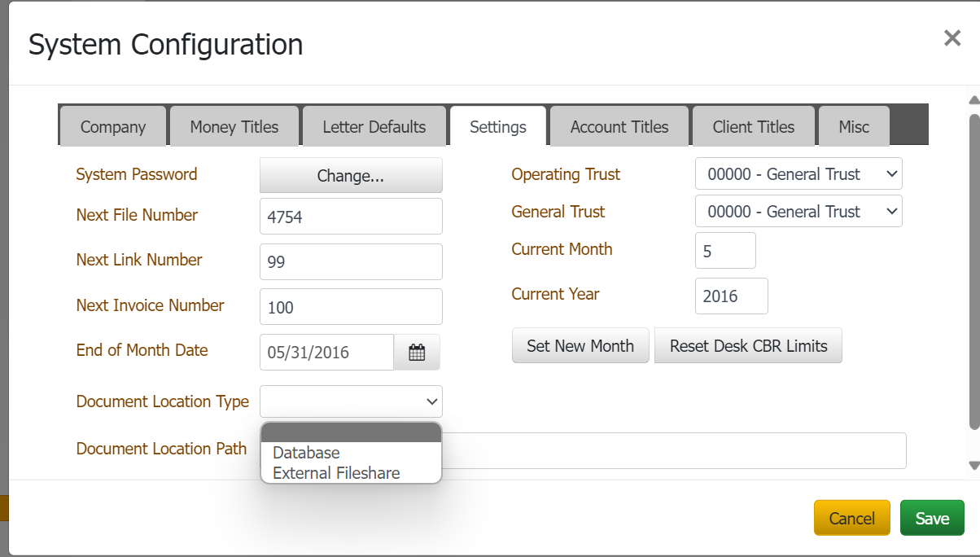Expand the Operating Trust dropdown
The height and width of the screenshot is (557, 980).
(798, 173)
